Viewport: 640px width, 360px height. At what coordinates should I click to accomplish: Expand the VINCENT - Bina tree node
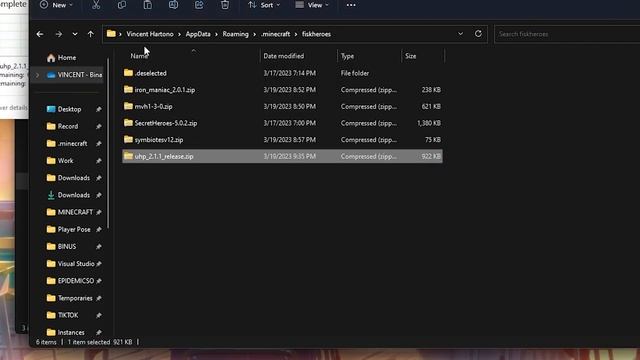tap(38, 75)
